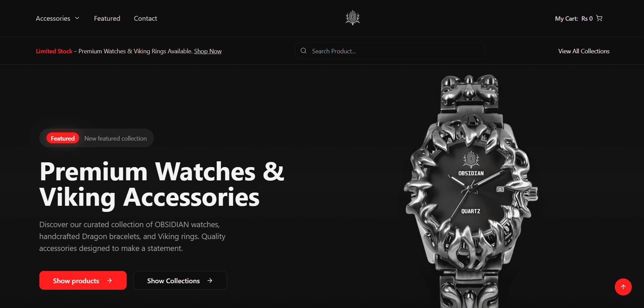Image resolution: width=644 pixels, height=308 pixels.
Task: Open the Contact page link
Action: (x=145, y=18)
